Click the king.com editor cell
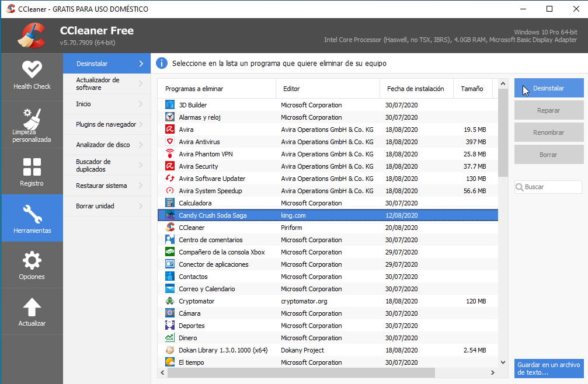The image size is (588, 384). [293, 215]
